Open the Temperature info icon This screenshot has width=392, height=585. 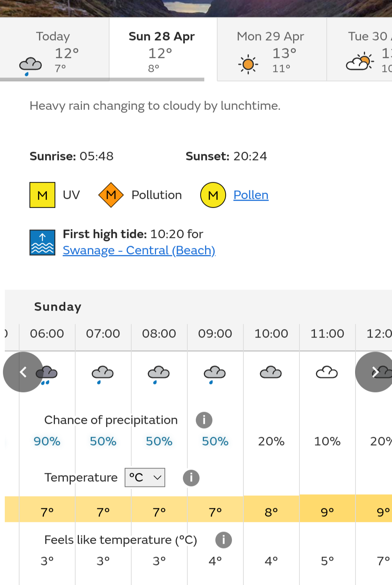pos(191,478)
